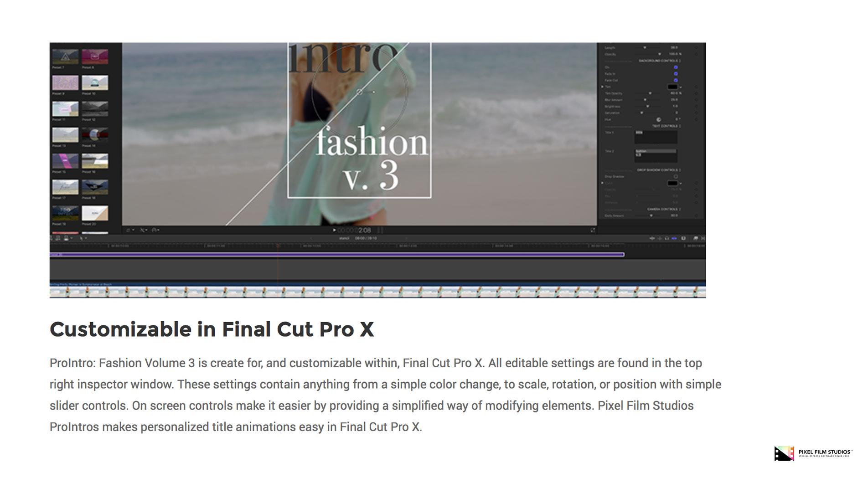Select the Preset 19 thumbnail

click(x=65, y=213)
